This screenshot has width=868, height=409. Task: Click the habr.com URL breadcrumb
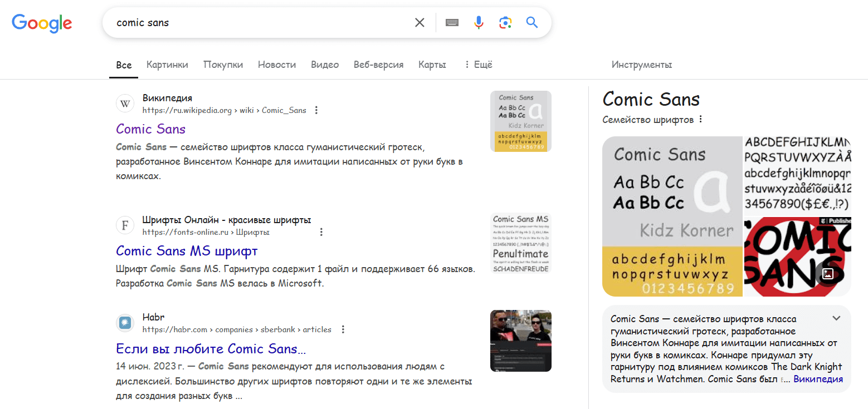click(x=237, y=329)
